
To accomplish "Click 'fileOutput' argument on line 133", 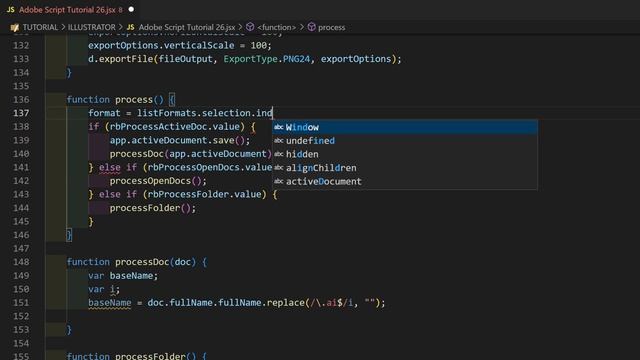I will pos(185,59).
